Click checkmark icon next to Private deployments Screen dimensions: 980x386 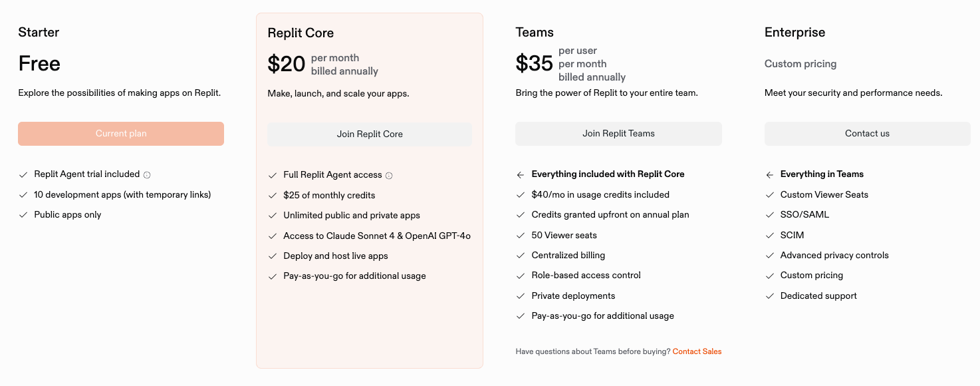coord(521,296)
